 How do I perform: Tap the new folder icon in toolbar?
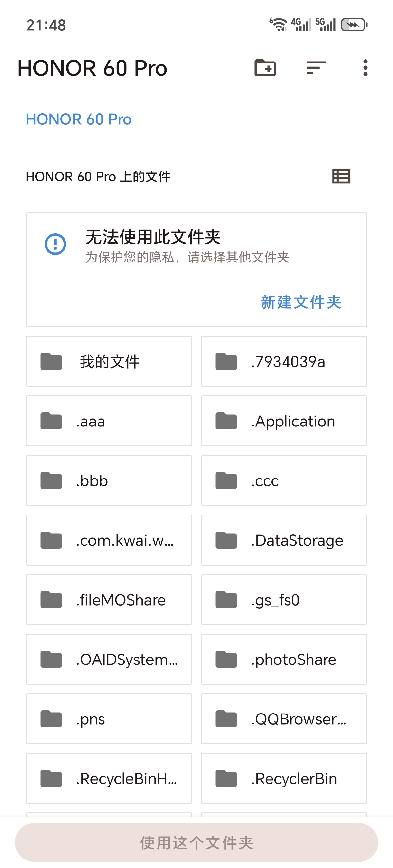click(x=265, y=68)
